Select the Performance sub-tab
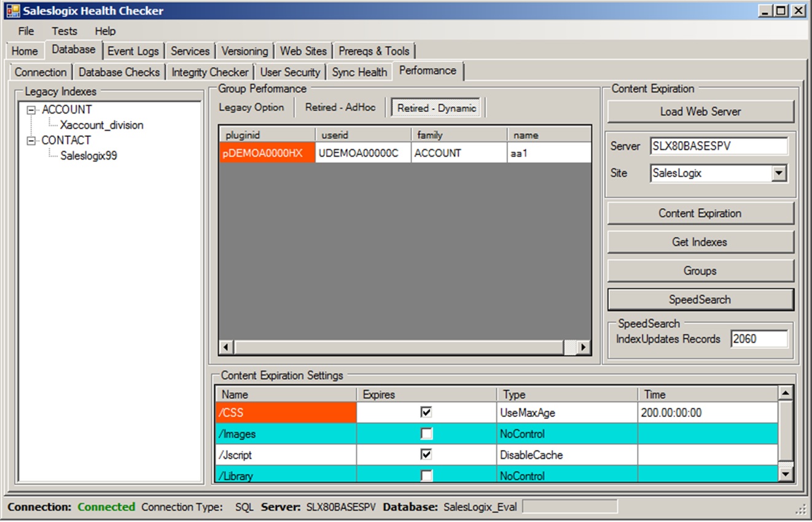 pos(427,71)
